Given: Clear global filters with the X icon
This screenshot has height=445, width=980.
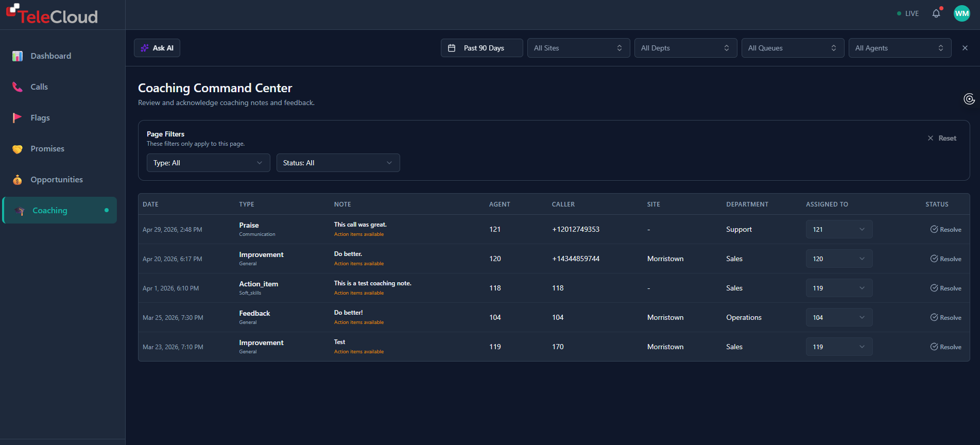Looking at the screenshot, I should coord(965,48).
